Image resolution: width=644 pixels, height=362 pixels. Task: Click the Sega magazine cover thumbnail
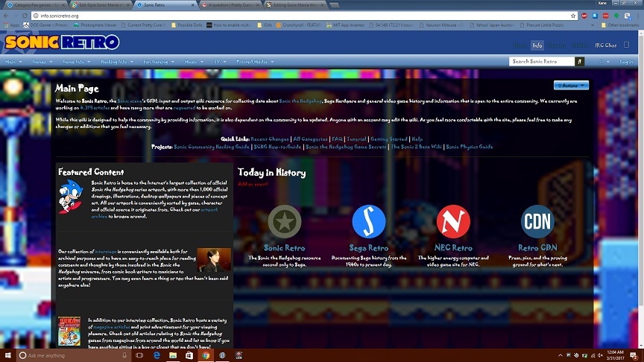(x=69, y=331)
